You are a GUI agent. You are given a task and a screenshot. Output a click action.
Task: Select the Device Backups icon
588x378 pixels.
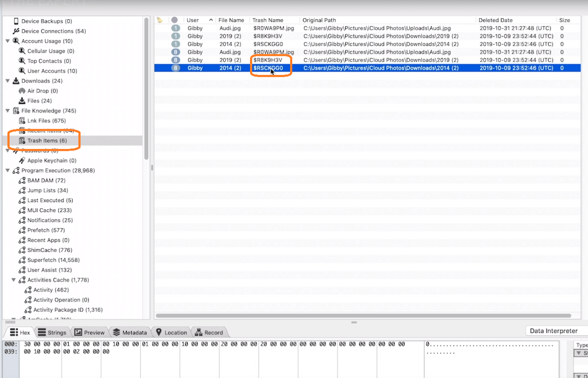(x=17, y=20)
